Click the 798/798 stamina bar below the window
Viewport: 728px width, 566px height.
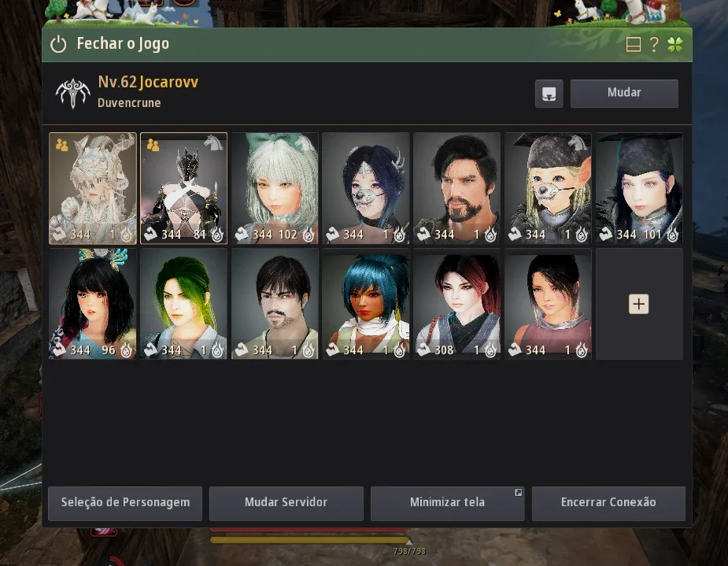(x=309, y=540)
